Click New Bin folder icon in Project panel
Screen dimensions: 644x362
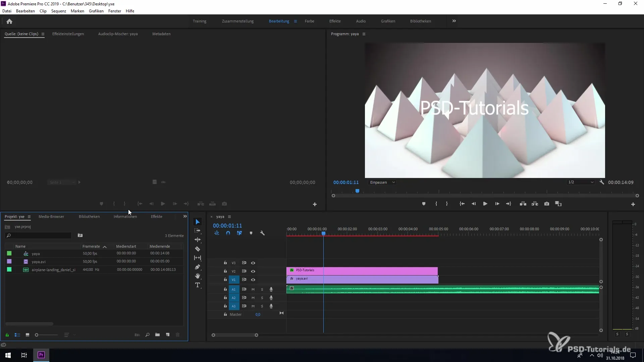pos(157,335)
